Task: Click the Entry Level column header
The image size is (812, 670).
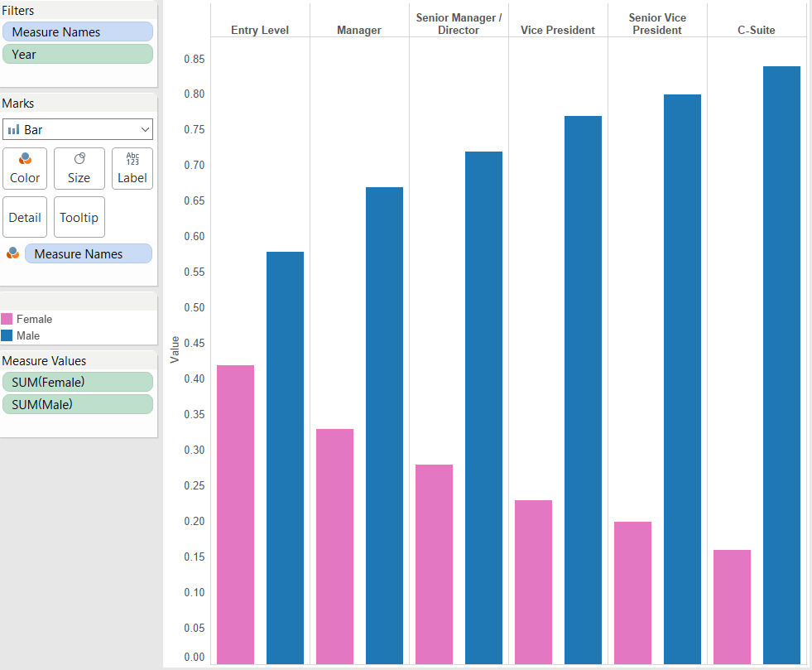Action: pyautogui.click(x=260, y=30)
